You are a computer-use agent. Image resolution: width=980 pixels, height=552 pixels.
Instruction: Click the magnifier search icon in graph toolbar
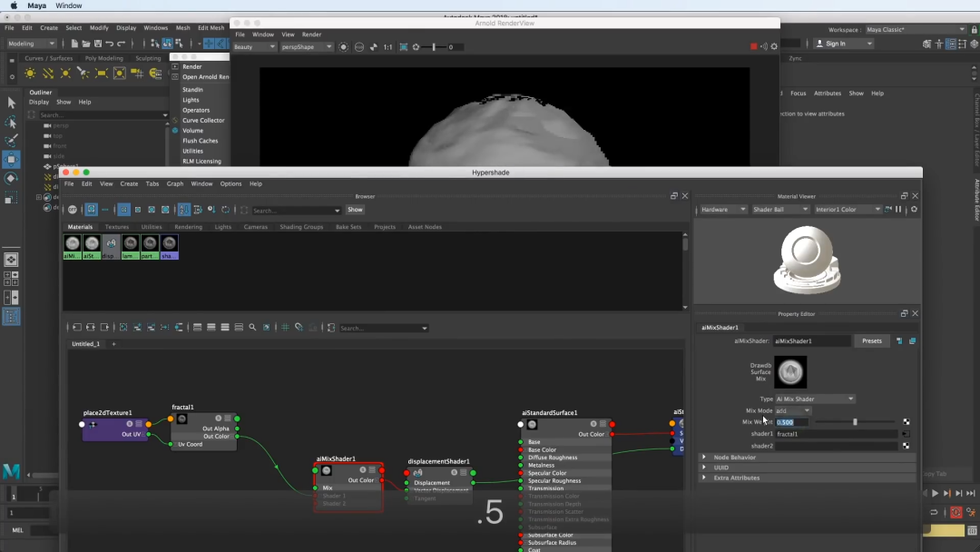pyautogui.click(x=252, y=327)
